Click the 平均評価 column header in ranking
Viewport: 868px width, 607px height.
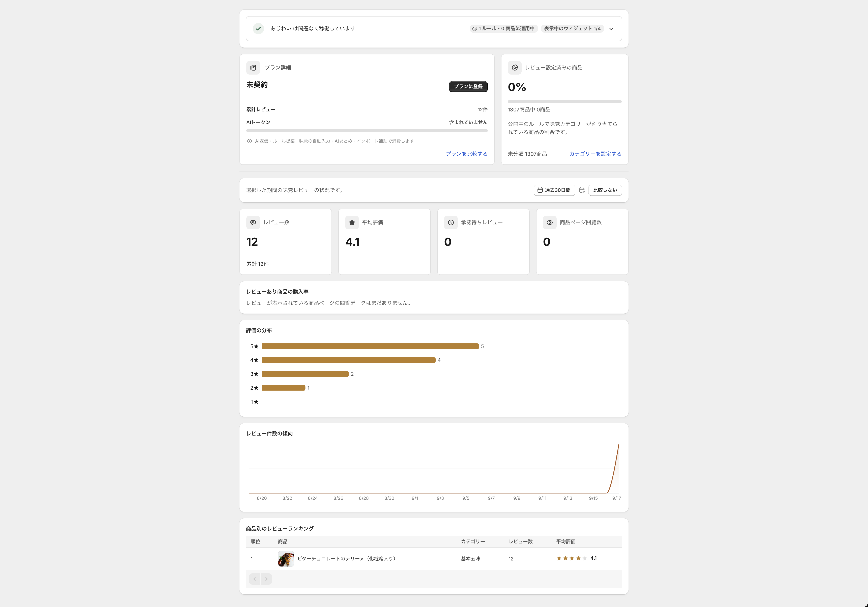[x=566, y=542]
